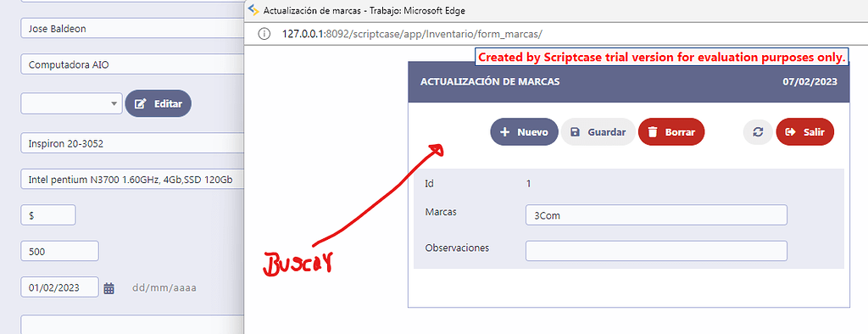The height and width of the screenshot is (334, 868).
Task: Click the Intel pentium N3700 specs field
Action: pyautogui.click(x=133, y=179)
